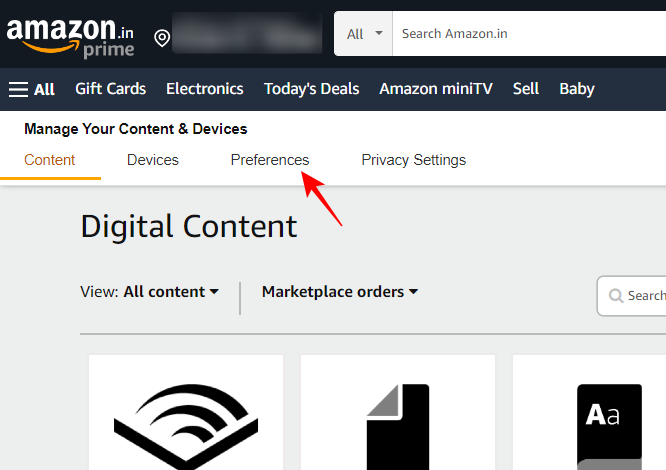Open the Baby category link
The width and height of the screenshot is (666, 470).
click(x=577, y=89)
